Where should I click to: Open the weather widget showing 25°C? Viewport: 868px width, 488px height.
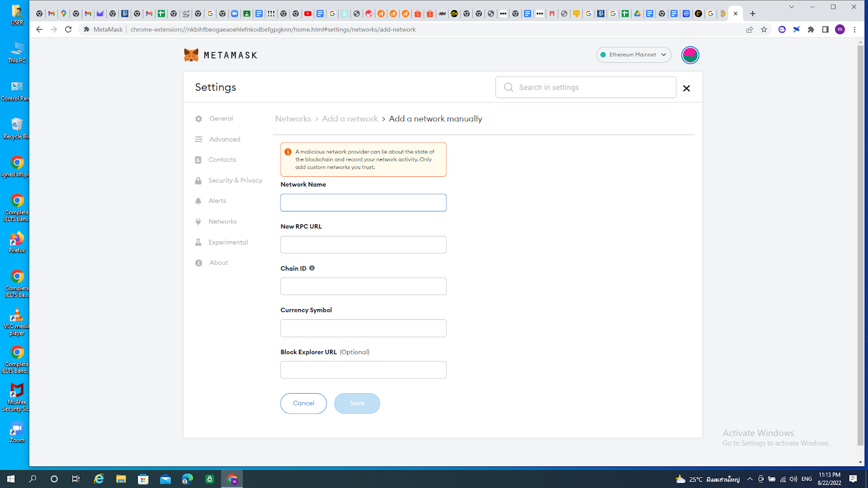[707, 479]
